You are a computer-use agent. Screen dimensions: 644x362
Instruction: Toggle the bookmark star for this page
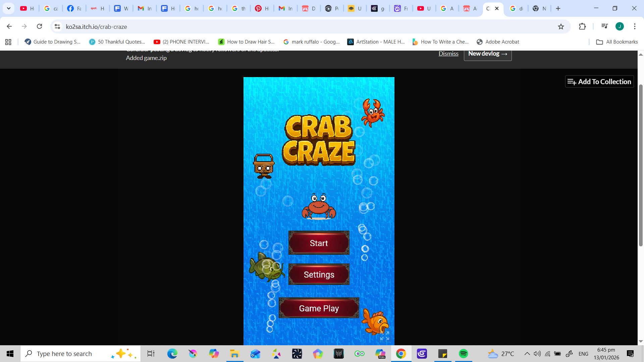(561, 26)
